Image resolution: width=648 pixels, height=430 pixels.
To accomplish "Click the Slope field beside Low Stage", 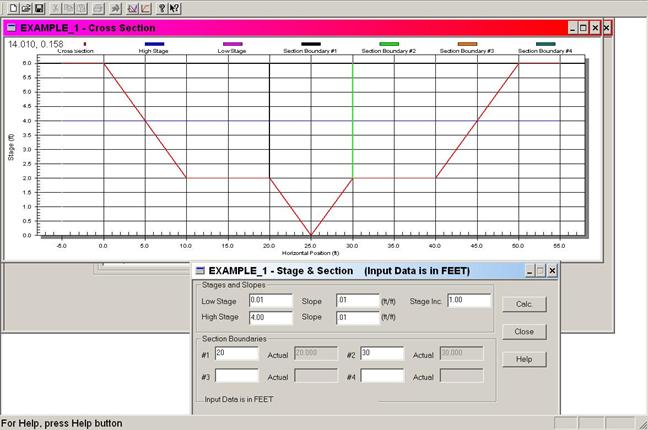I will tap(357, 300).
